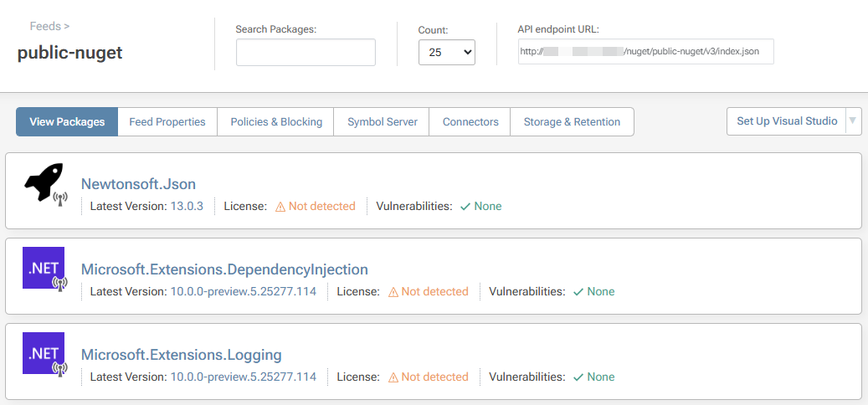The image size is (868, 405).
Task: Click Vulnerabilities label in Logging row
Action: [527, 377]
